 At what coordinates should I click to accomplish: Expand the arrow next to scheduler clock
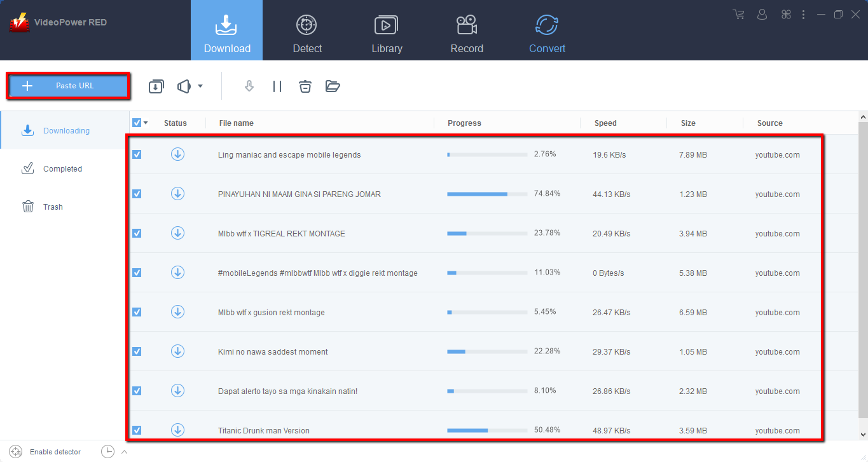click(x=124, y=452)
